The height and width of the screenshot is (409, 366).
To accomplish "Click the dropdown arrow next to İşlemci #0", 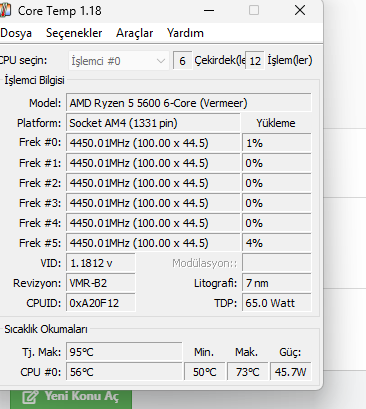I will pos(161,61).
